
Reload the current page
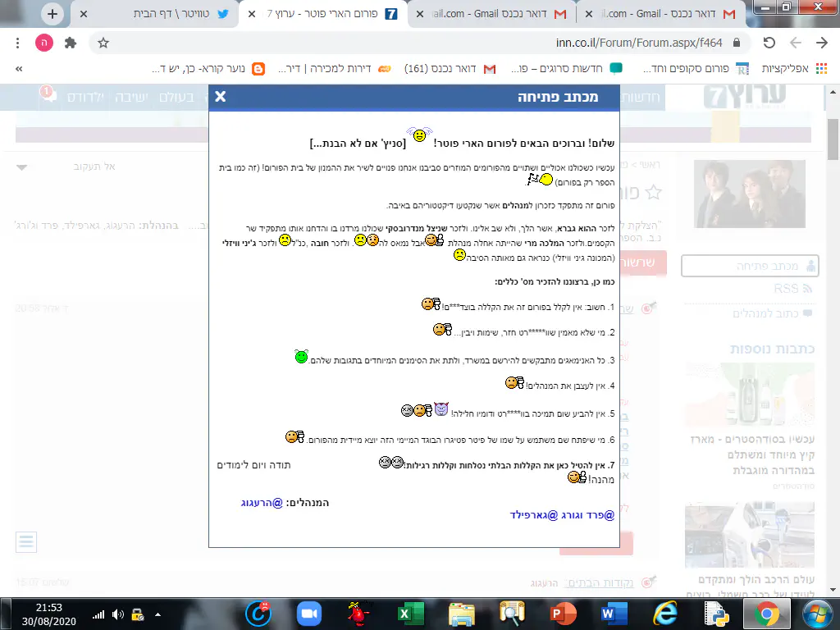pyautogui.click(x=769, y=43)
